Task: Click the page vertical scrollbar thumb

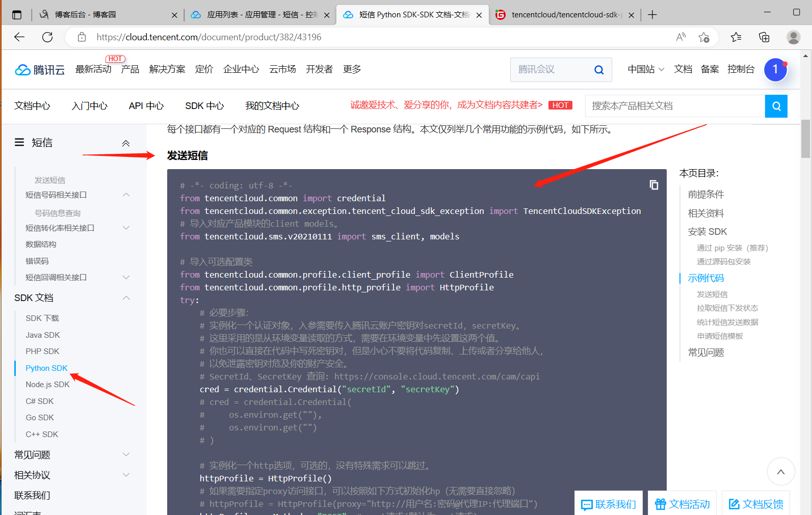Action: pos(805,139)
